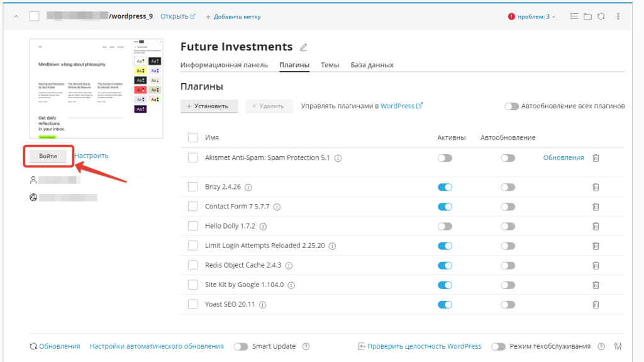Click help icon next to Smart Update

[x=306, y=347]
